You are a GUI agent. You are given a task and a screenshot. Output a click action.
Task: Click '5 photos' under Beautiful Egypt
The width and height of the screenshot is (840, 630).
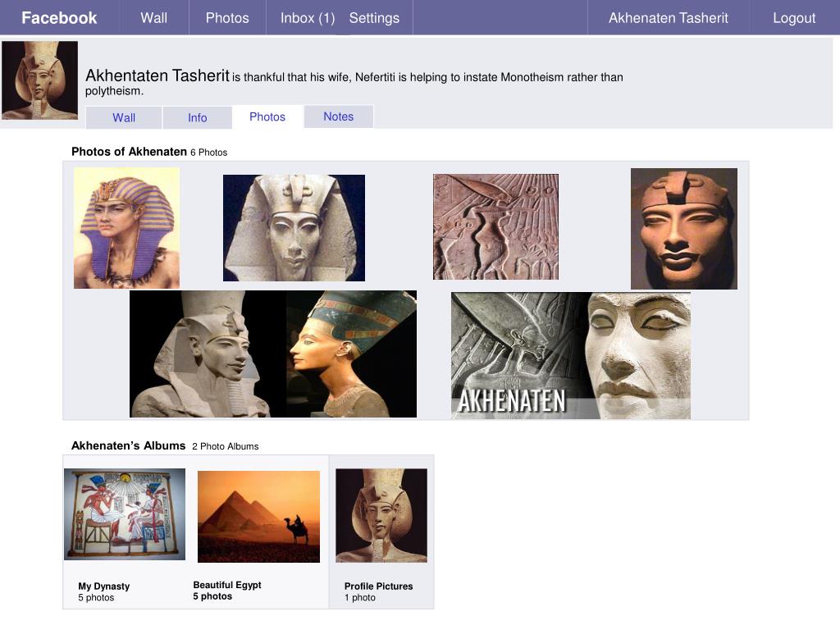(x=212, y=596)
